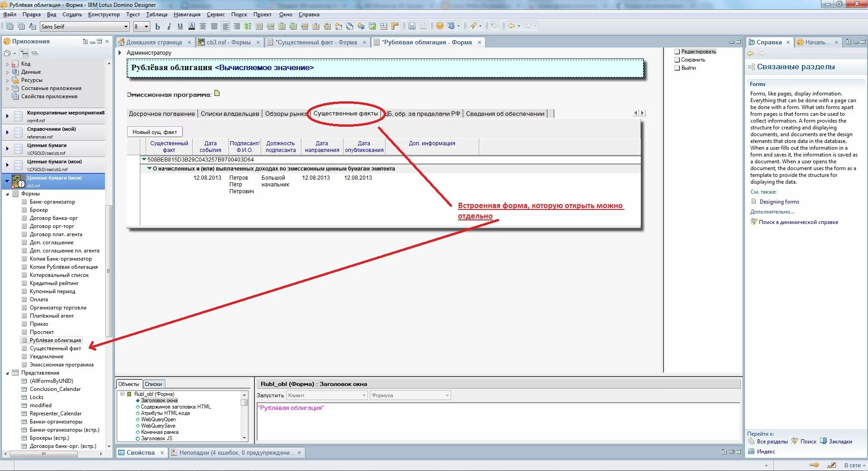Apply italic formatting from the toolbar
Image resolution: width=868 pixels, height=471 pixels.
[x=169, y=27]
